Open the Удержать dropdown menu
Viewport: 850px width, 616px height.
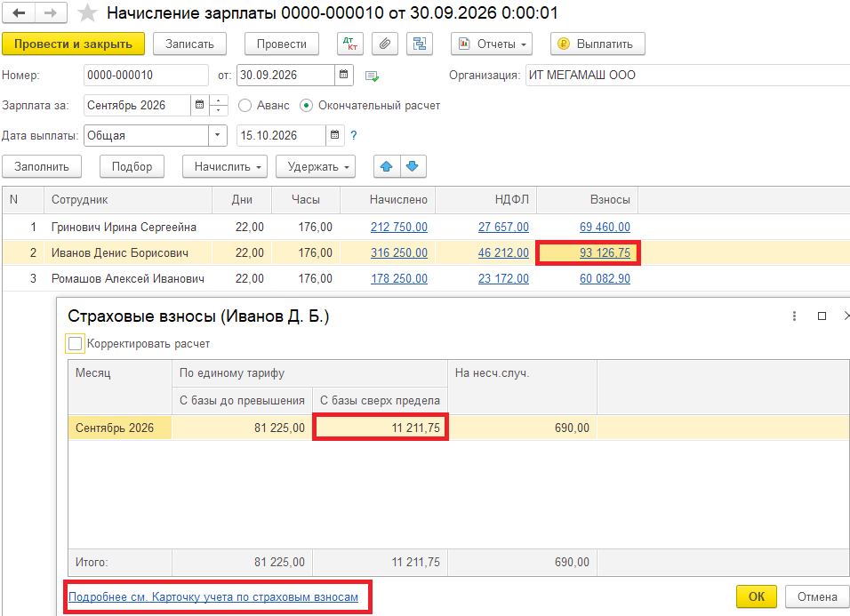(315, 166)
